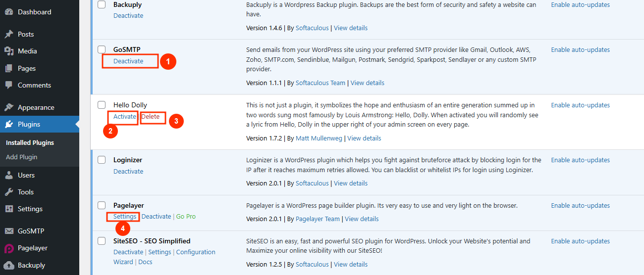Tick the Backuply plugin checkbox
The height and width of the screenshot is (275, 644).
pos(102,4)
